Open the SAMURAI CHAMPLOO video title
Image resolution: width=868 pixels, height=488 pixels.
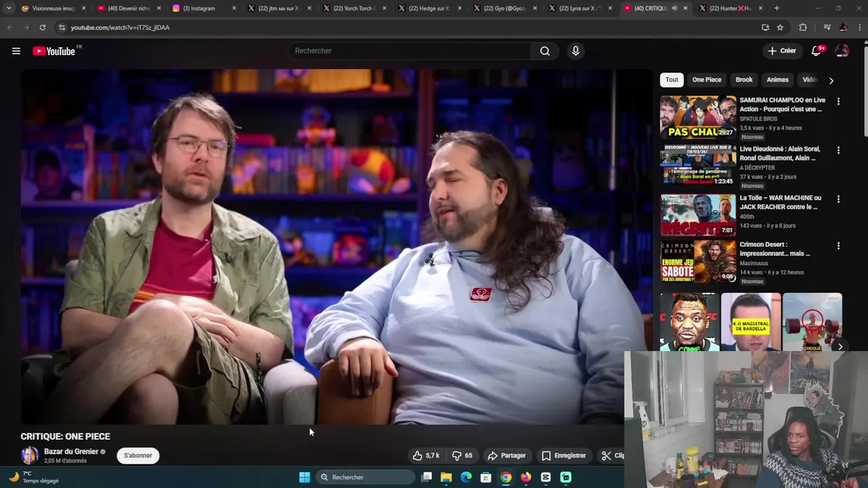tap(783, 104)
